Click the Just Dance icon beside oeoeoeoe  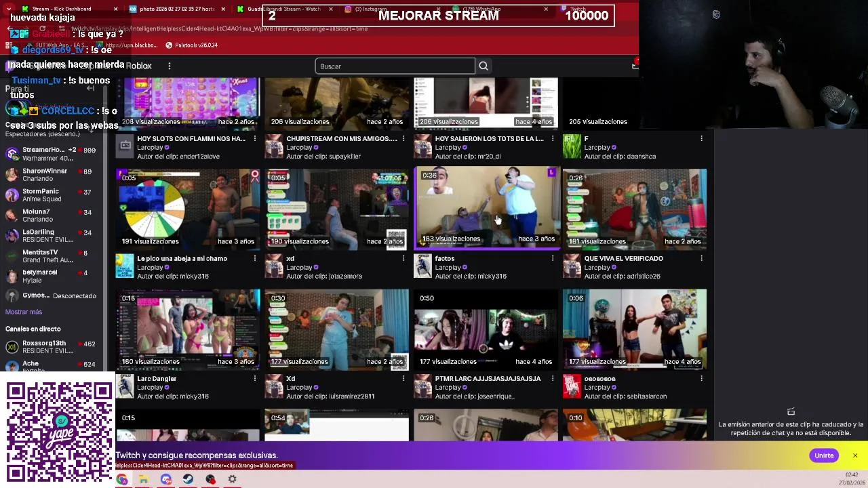(x=572, y=386)
